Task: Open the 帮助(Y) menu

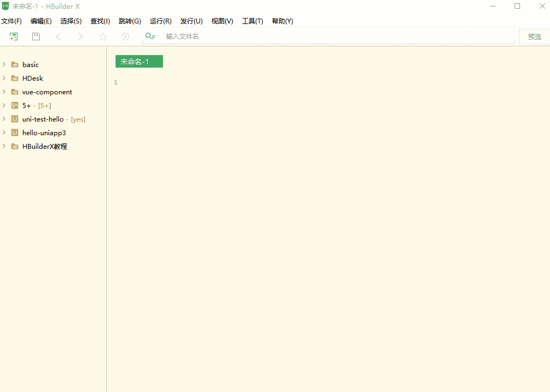Action: coord(282,21)
